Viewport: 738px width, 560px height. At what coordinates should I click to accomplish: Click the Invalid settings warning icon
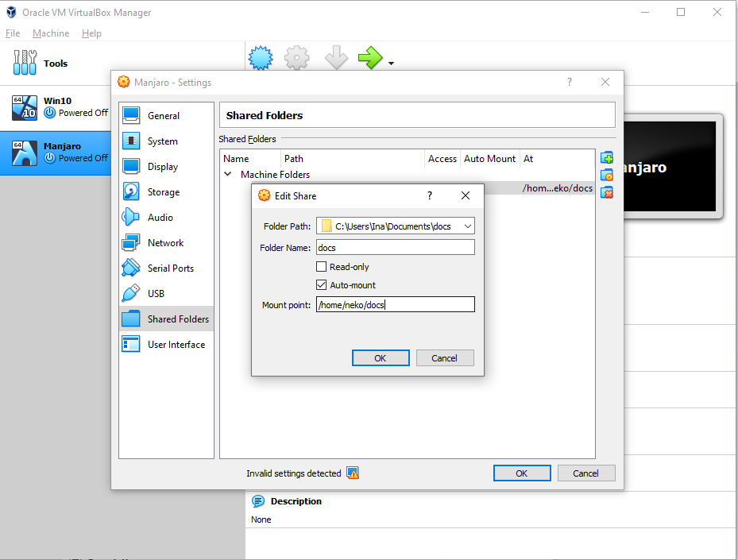coord(353,473)
